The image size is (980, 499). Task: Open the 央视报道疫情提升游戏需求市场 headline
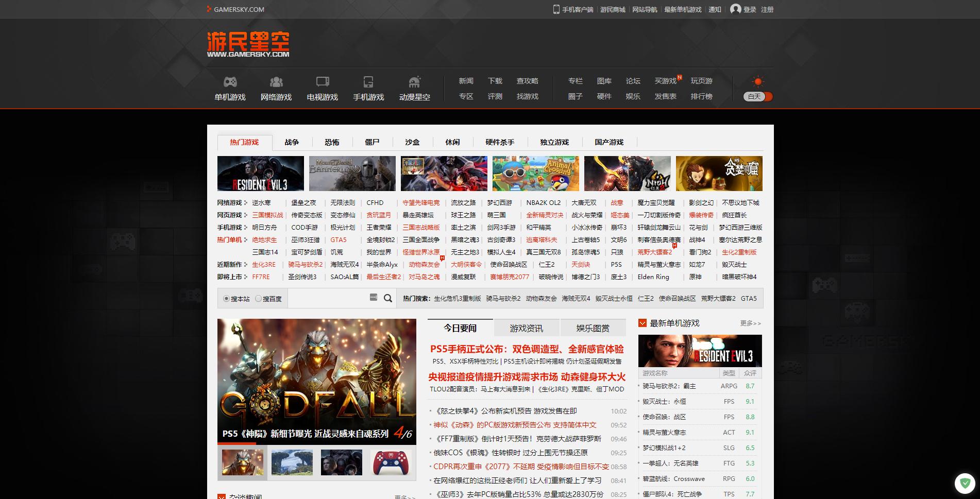527,377
